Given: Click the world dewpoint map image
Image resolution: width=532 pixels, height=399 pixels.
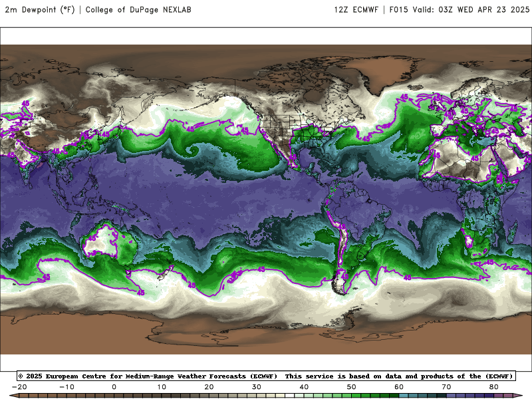Looking at the screenshot, I should click(266, 199).
